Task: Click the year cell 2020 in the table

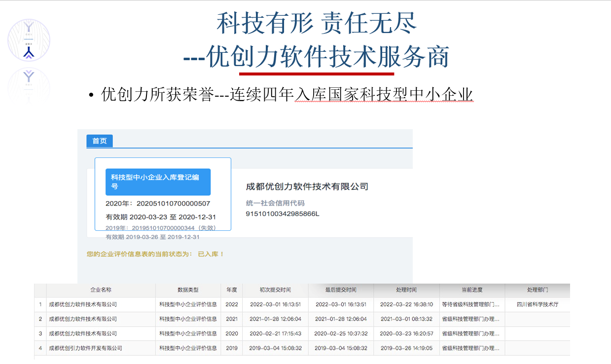Action: (x=232, y=334)
